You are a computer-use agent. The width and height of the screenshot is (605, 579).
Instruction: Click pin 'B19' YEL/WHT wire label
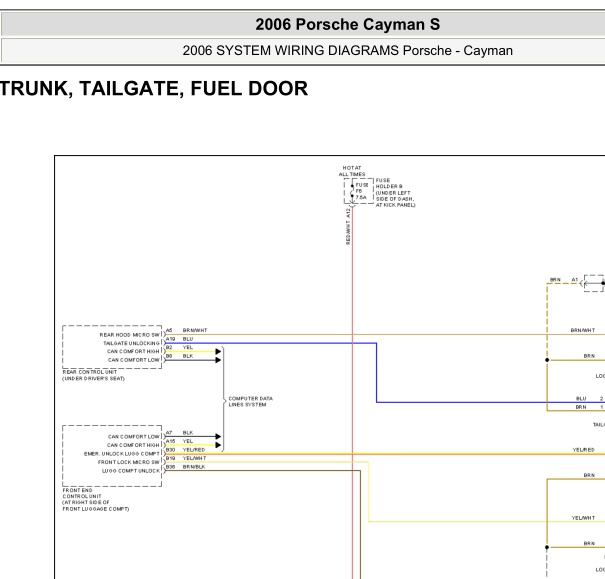click(186, 458)
